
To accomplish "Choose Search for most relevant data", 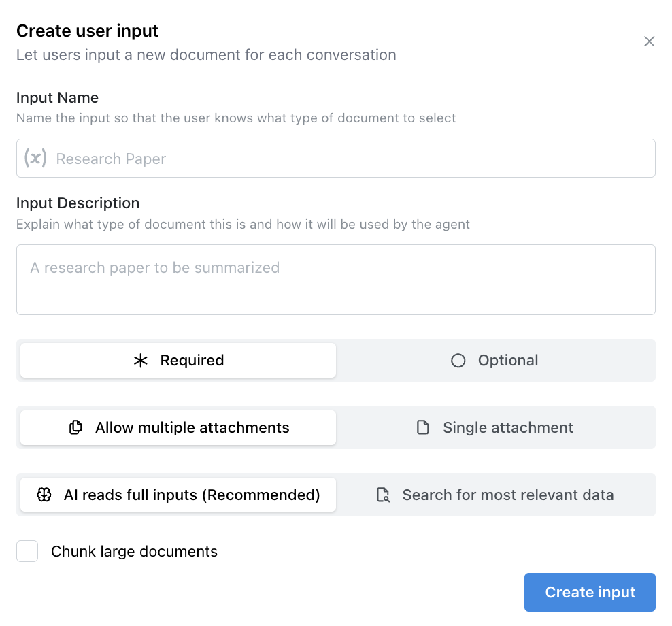I will pos(494,495).
